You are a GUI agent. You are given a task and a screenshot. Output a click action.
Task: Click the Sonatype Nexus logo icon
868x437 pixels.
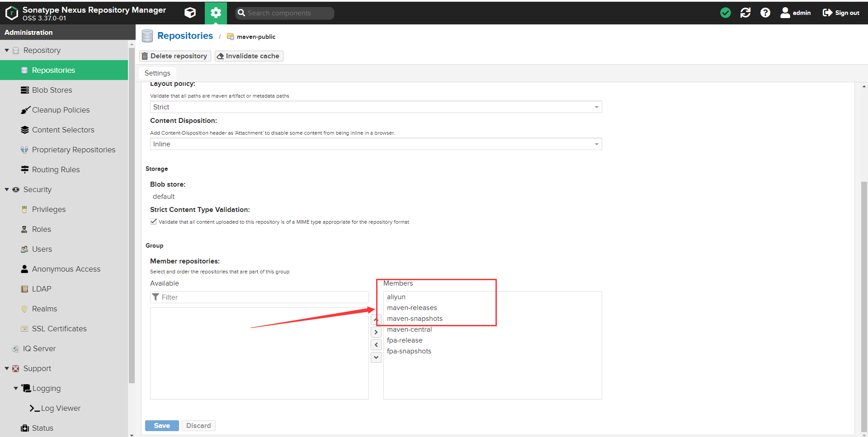coord(11,13)
